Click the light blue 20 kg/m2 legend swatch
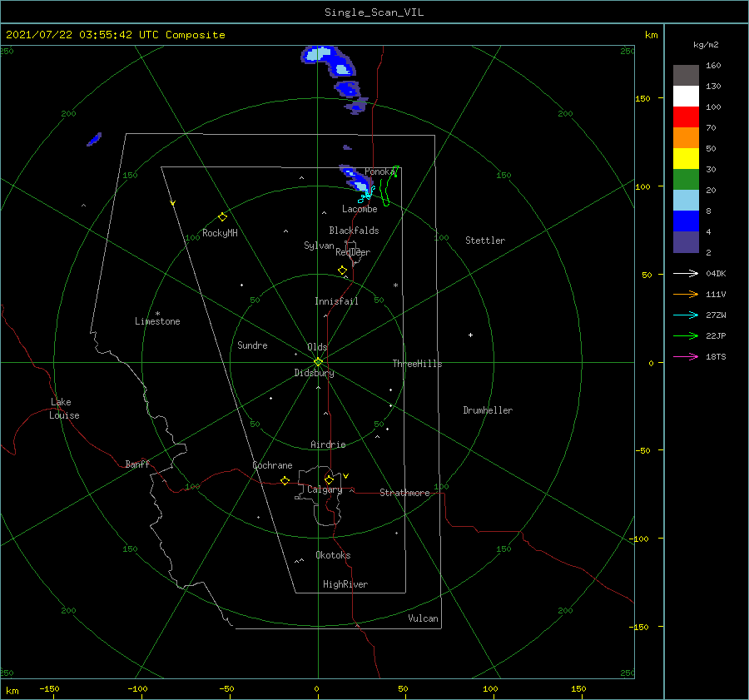 [686, 201]
